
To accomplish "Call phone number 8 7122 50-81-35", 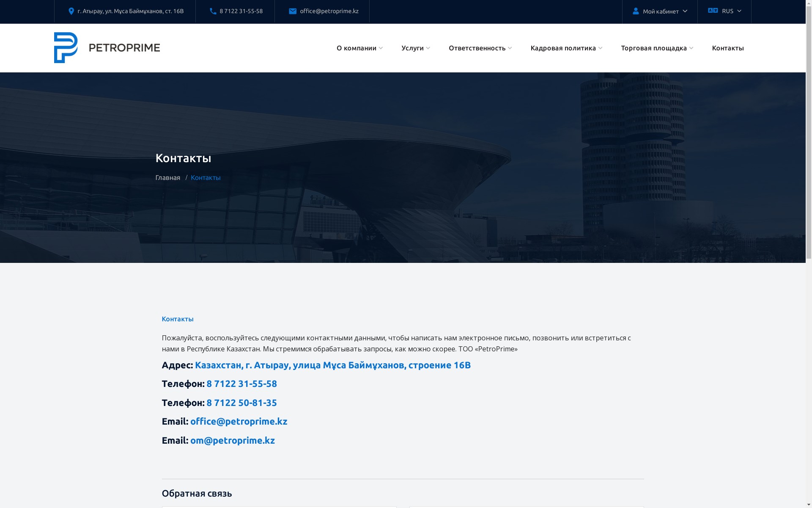I will point(241,403).
